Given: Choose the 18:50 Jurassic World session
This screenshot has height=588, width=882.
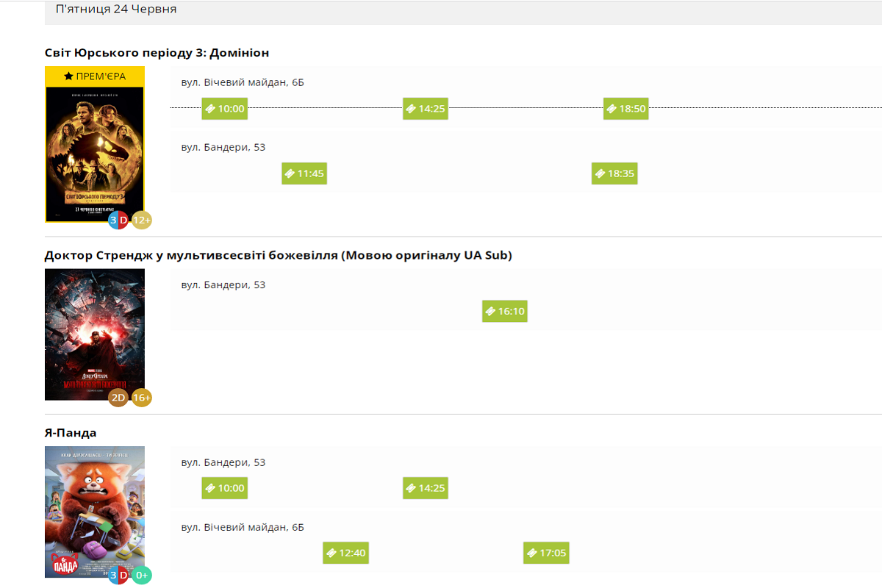Looking at the screenshot, I should [x=626, y=109].
